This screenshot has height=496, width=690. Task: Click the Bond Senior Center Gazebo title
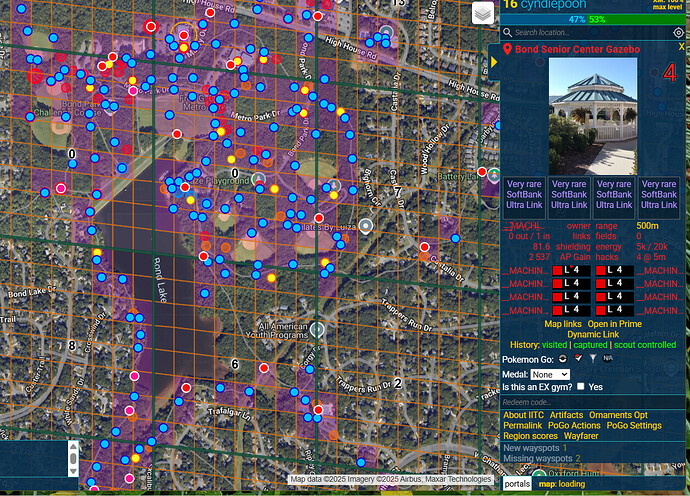tap(577, 49)
